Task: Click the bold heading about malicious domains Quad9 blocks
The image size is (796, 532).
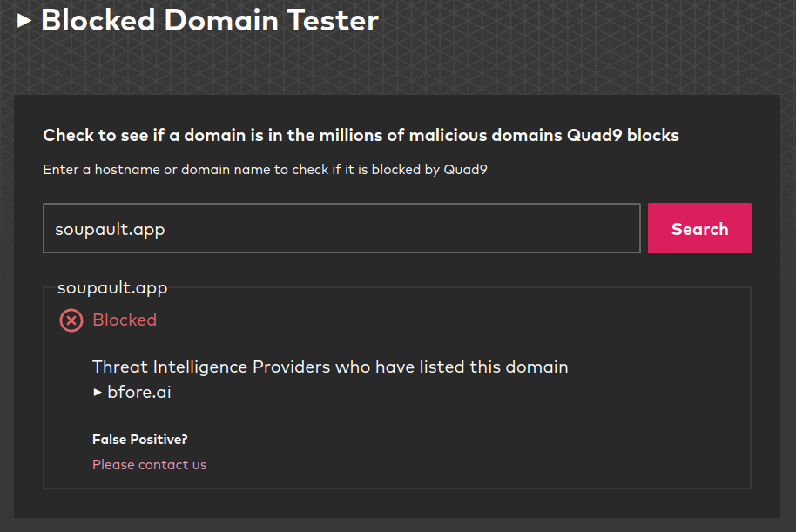Action: point(360,135)
